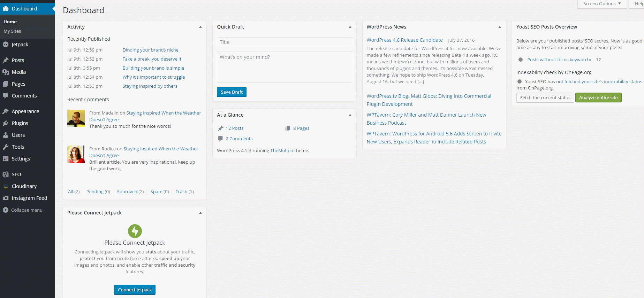Filter comments by Trash (1)

tap(184, 191)
